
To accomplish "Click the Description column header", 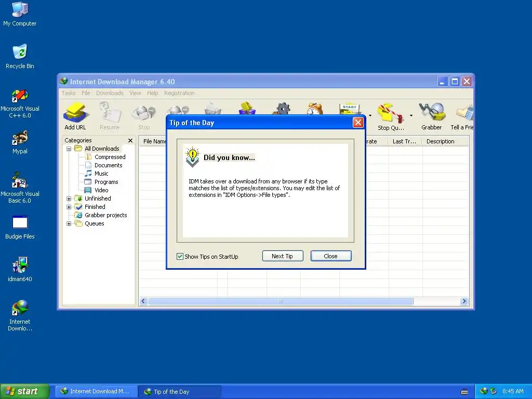I will [x=445, y=141].
